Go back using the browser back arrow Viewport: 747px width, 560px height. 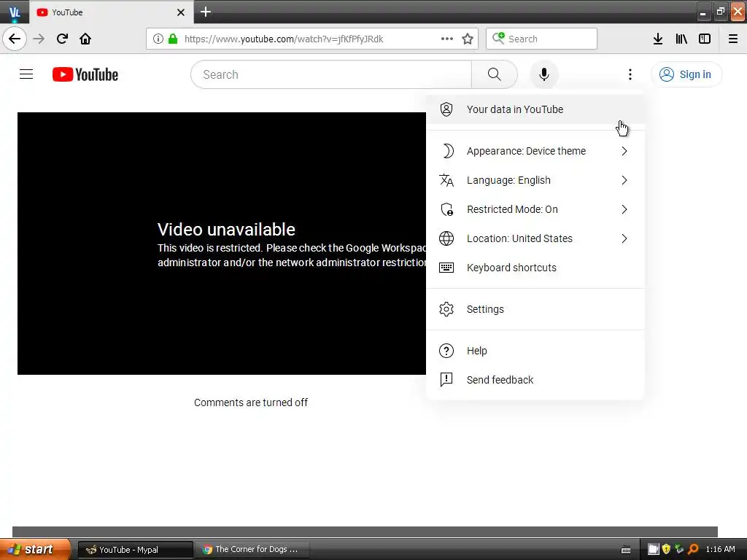pyautogui.click(x=15, y=39)
